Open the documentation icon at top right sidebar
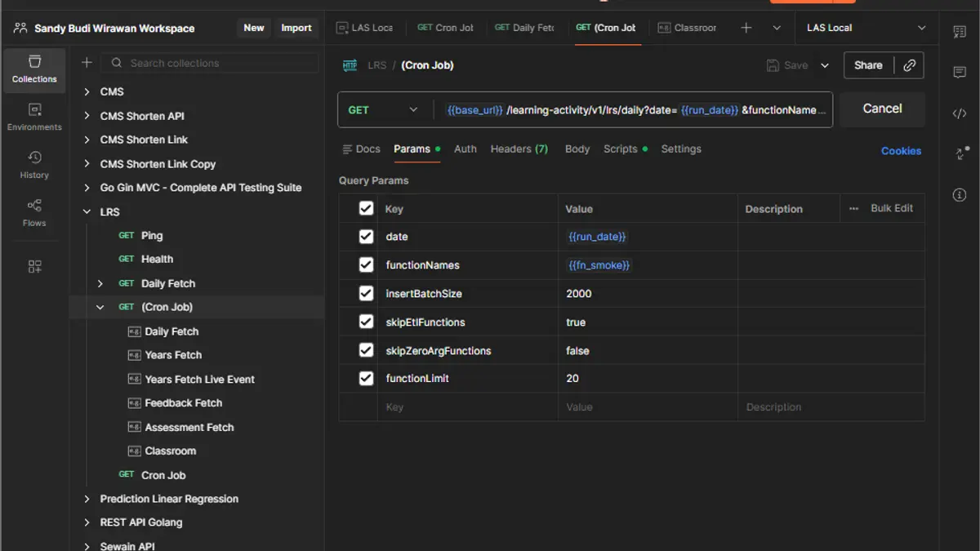The height and width of the screenshot is (551, 980). point(960,32)
